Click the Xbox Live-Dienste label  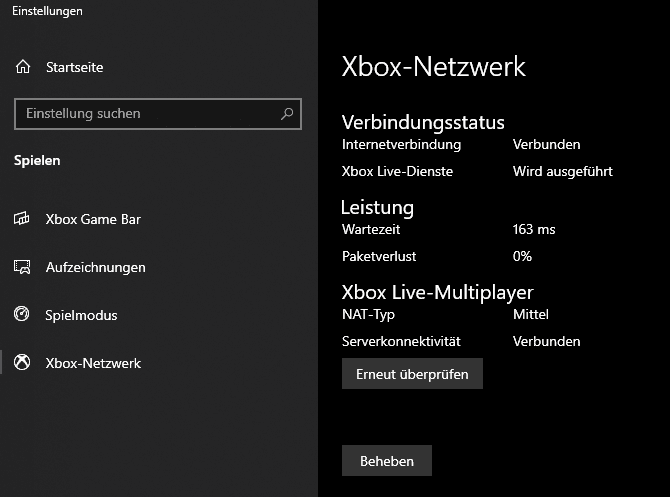[x=397, y=171]
